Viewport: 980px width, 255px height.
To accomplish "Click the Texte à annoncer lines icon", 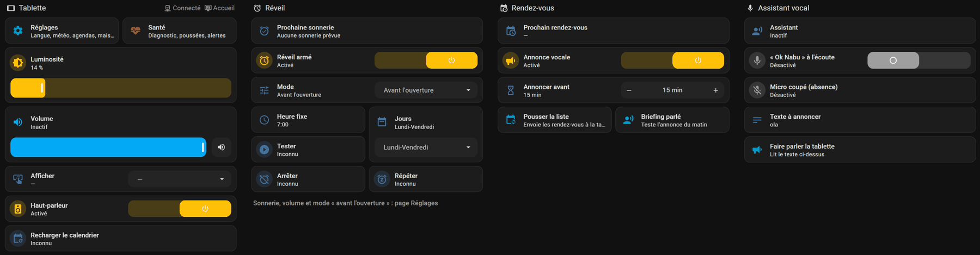I will (x=757, y=120).
